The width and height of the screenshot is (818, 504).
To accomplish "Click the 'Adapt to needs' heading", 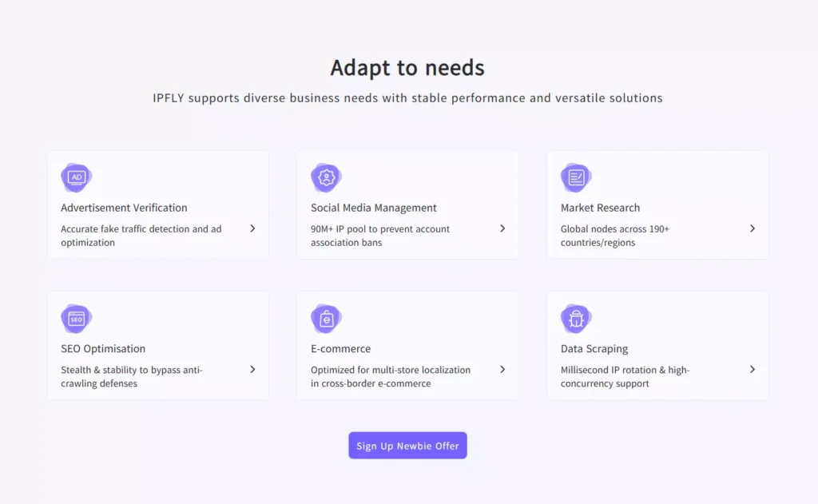I will click(407, 68).
